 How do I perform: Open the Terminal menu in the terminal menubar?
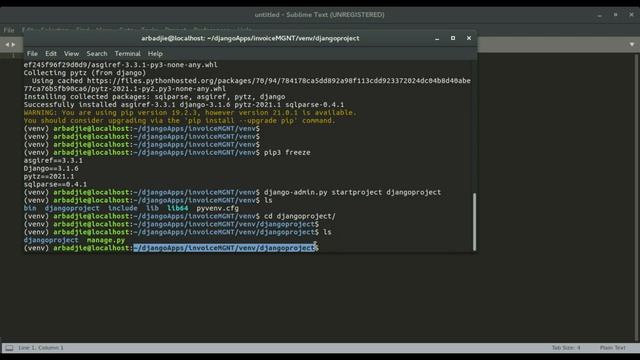coord(127,53)
